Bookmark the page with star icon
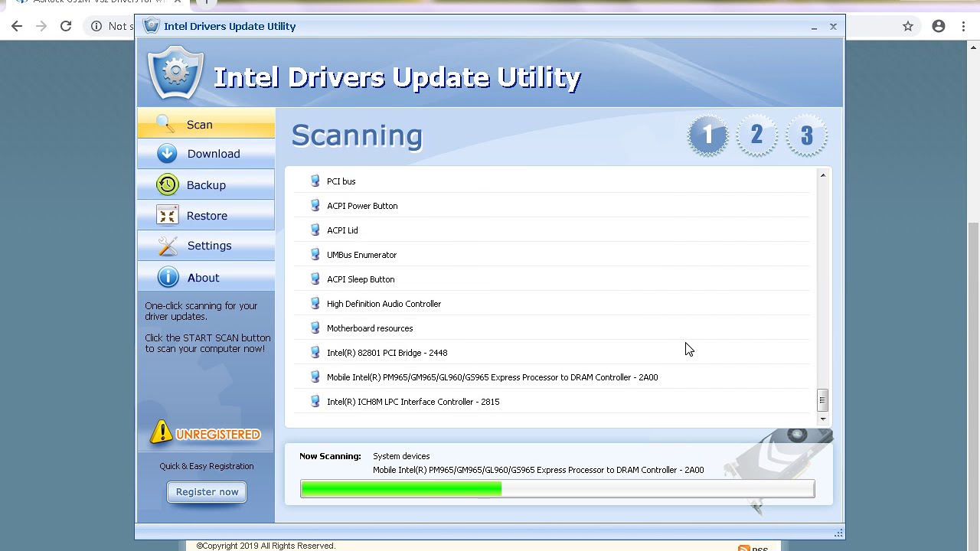This screenshot has height=551, width=980. tap(908, 26)
